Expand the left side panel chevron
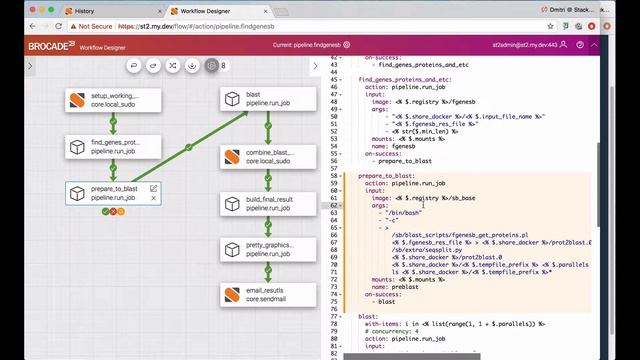The height and width of the screenshot is (360, 640). tap(30, 66)
